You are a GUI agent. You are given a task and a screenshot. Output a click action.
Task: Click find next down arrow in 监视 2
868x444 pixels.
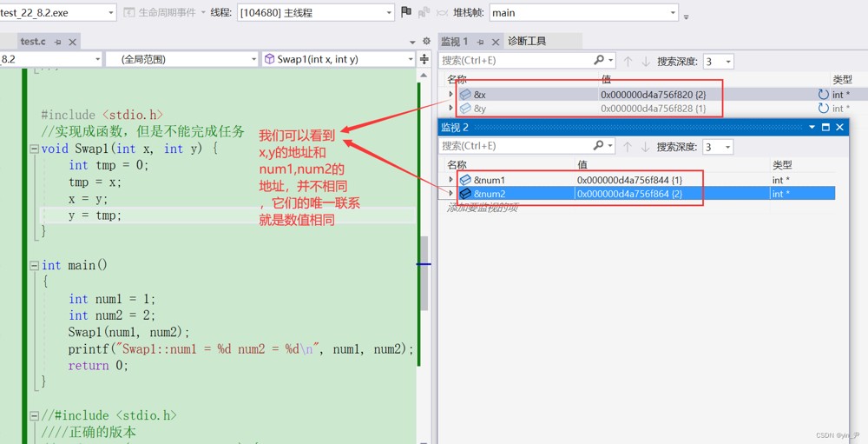point(646,147)
